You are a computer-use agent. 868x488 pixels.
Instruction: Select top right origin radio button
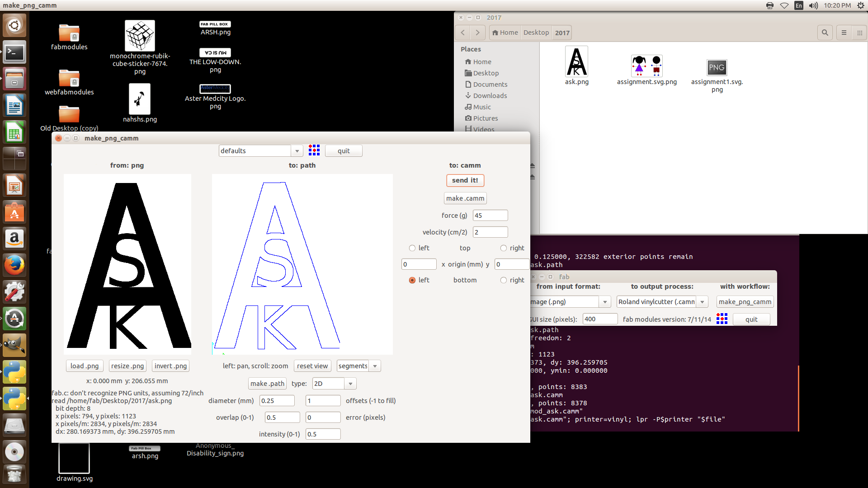503,248
